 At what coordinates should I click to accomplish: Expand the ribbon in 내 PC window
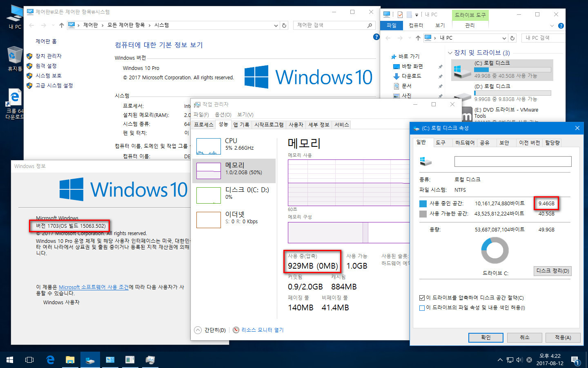pos(552,26)
